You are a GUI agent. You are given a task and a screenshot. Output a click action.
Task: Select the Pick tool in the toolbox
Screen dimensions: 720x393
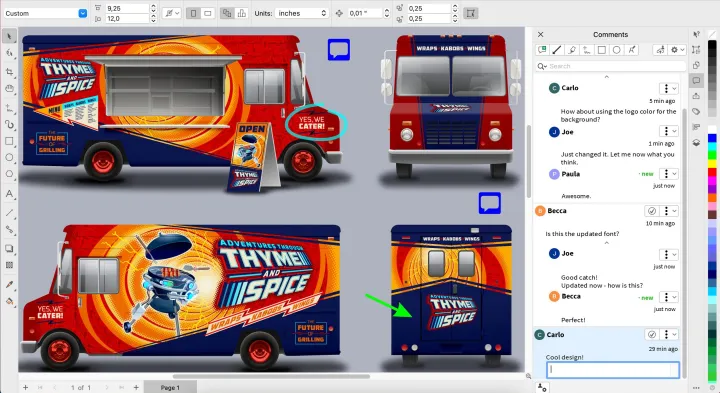(x=9, y=36)
